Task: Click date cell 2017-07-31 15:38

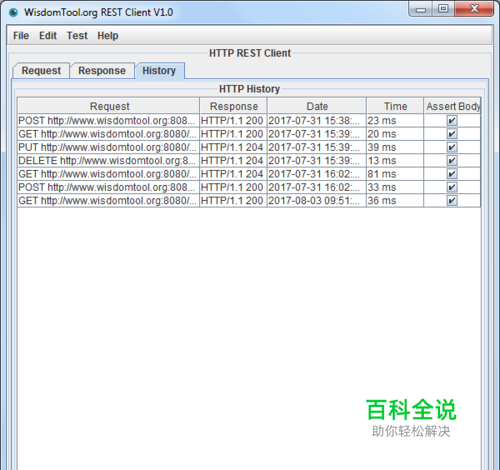Action: tap(317, 121)
